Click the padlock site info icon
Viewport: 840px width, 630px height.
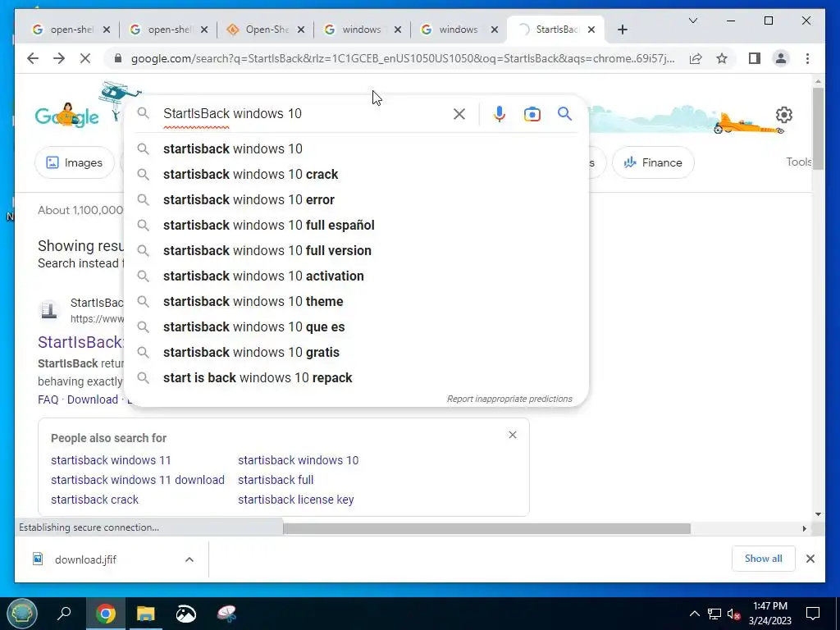118,58
